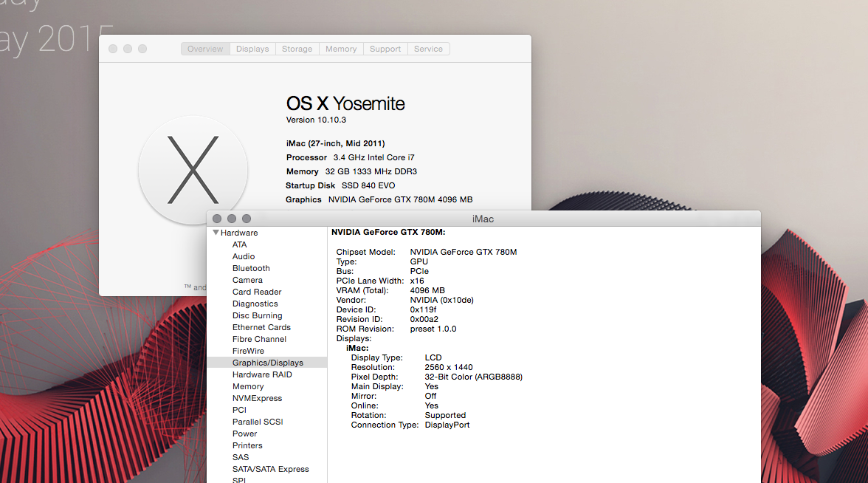Viewport: 868px width, 483px height.
Task: Minimize the iMac System Information window
Action: tap(232, 219)
